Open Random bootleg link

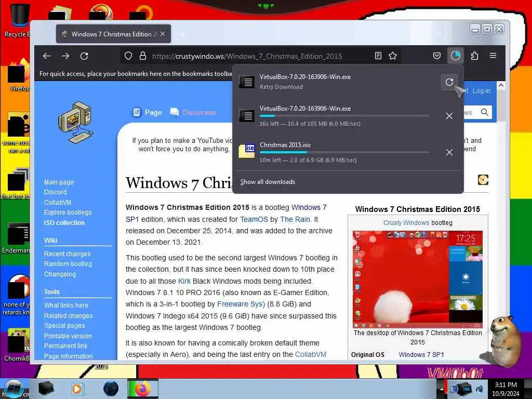coord(68,264)
